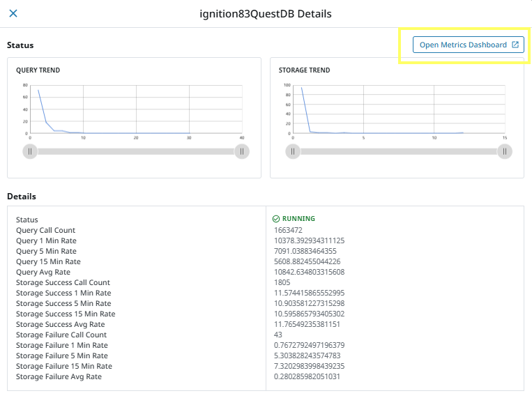Select Storage Failure Call Count label
The height and width of the screenshot is (398, 532).
(x=61, y=335)
